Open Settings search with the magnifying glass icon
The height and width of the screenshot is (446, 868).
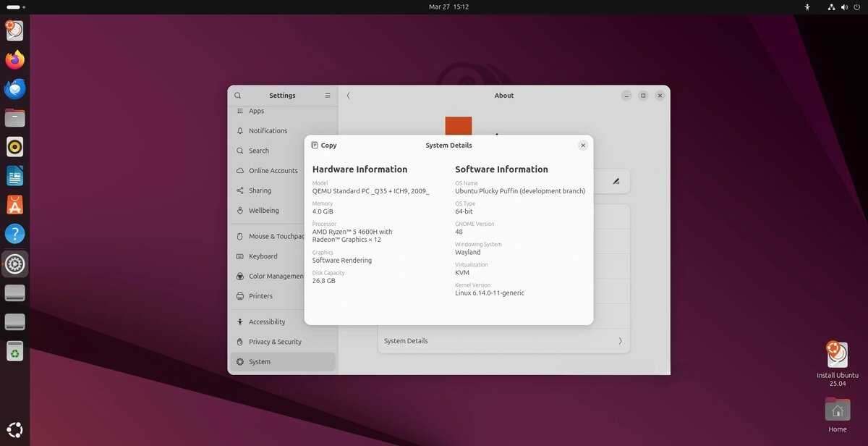237,95
